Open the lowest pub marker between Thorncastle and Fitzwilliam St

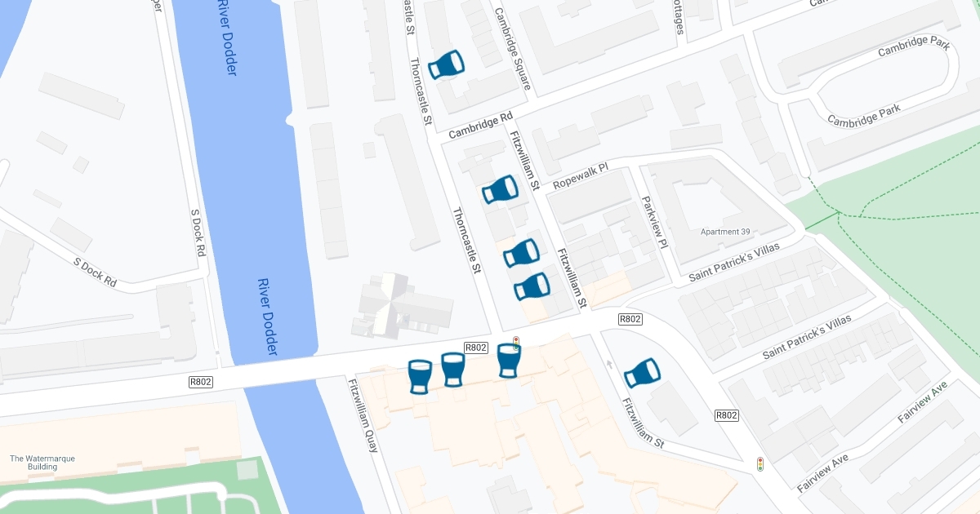pos(532,287)
